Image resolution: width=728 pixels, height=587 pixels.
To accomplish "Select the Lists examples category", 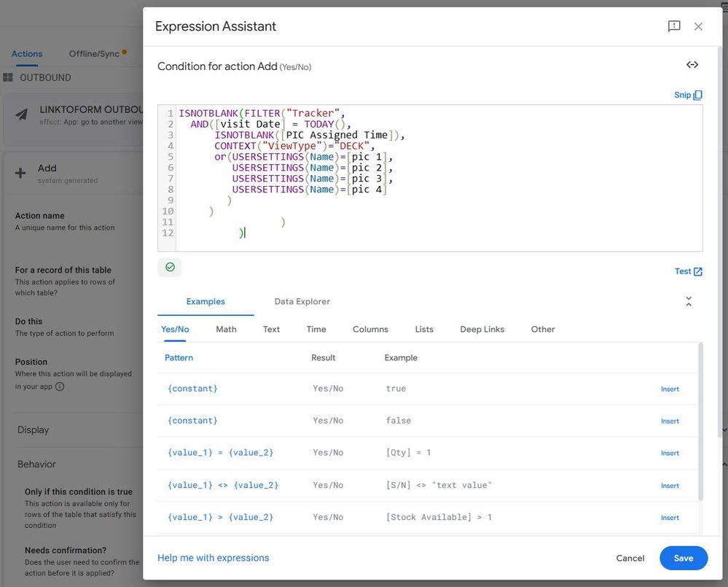I will click(424, 330).
